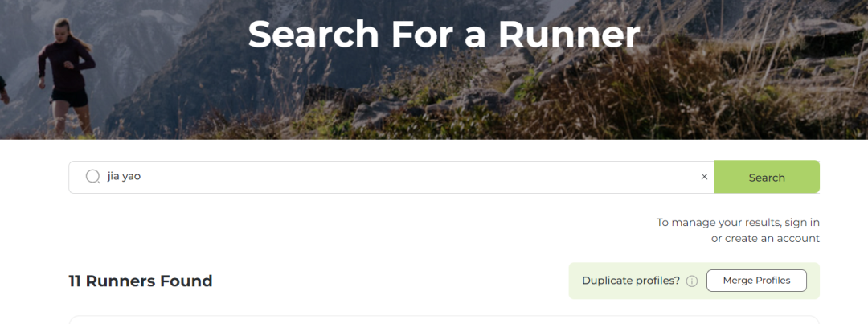Click the "Search For a Runner" heading
The height and width of the screenshot is (324, 868).
click(444, 35)
